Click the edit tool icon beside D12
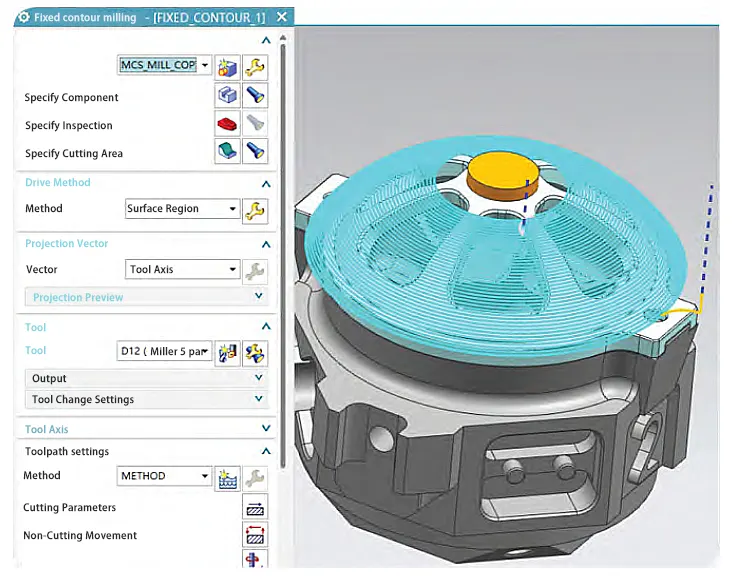This screenshot has height=579, width=732. click(x=255, y=353)
